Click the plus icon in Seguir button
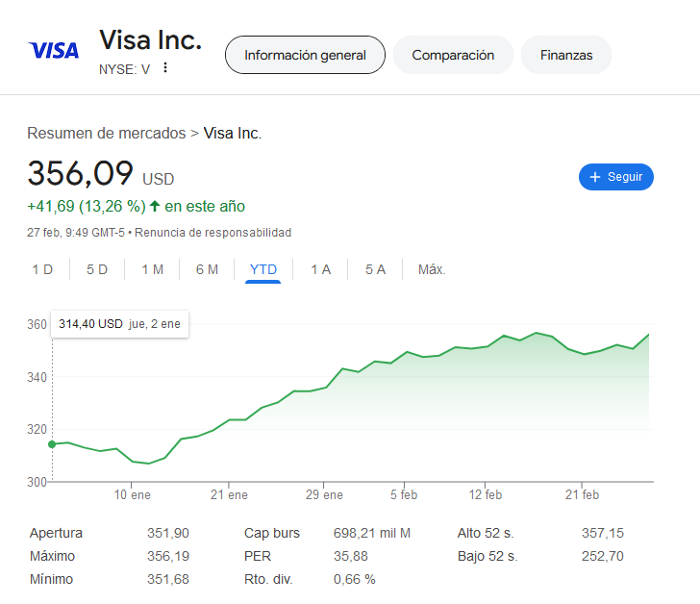The image size is (700, 604). coord(594,177)
